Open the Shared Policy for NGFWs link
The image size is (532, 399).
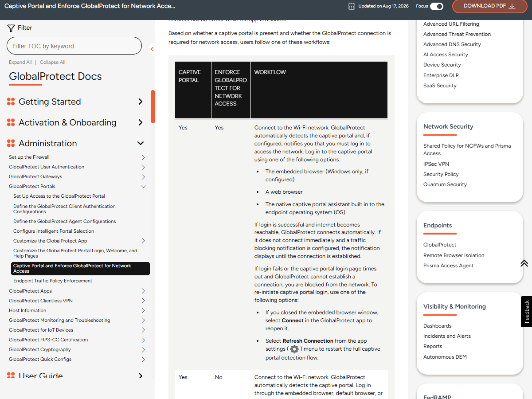(467, 149)
